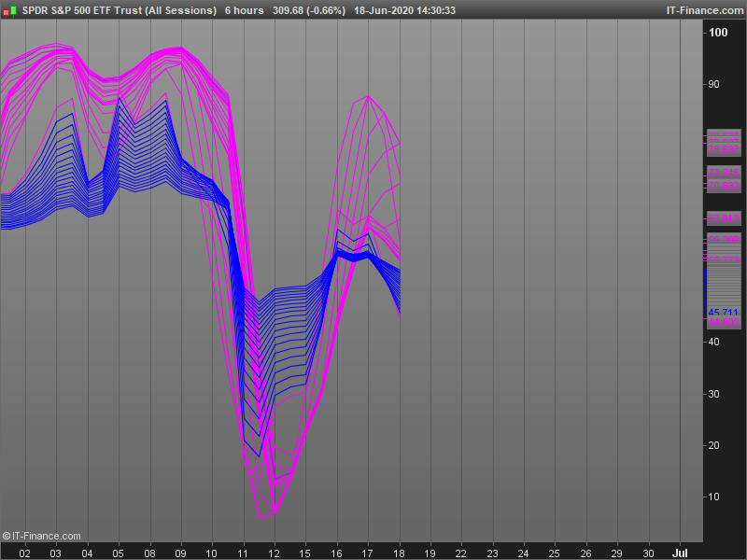Click date label 19 on the time axis
747x560 pixels.
tap(430, 553)
